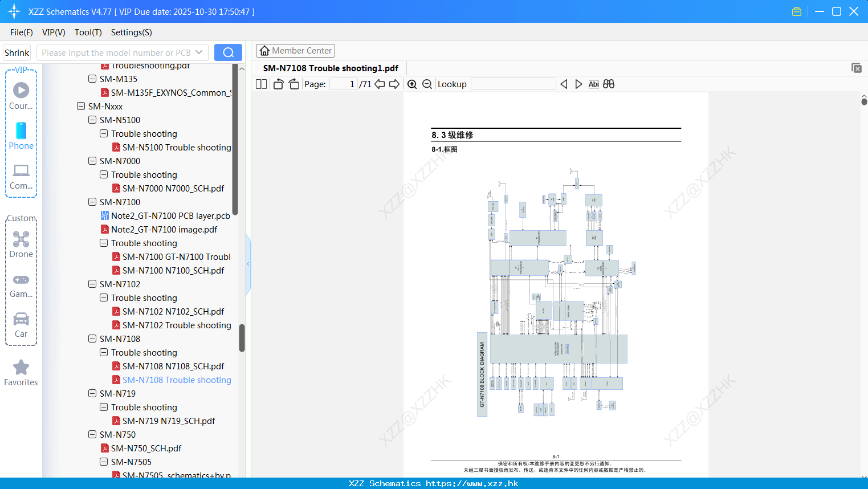Toggle match-case Abi icon
The image size is (868, 489).
pyautogui.click(x=593, y=84)
